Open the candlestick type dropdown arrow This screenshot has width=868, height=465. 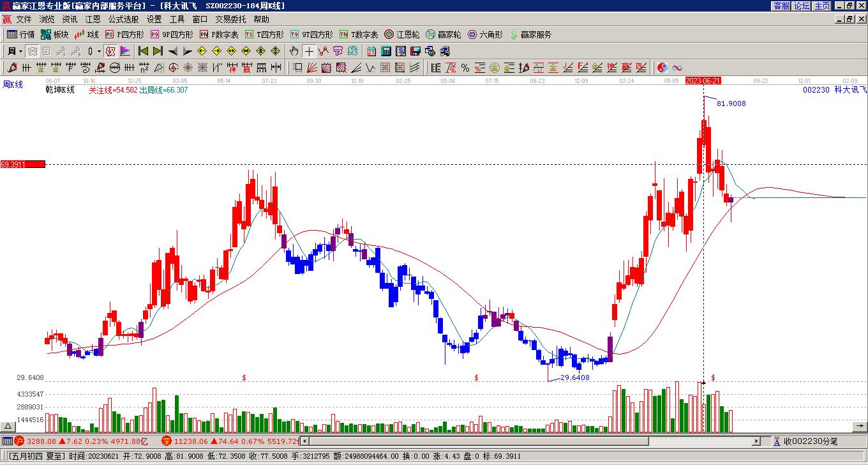pyautogui.click(x=99, y=51)
